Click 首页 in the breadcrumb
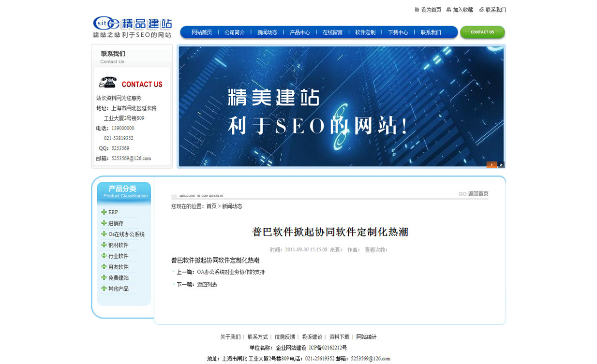Viewport: 597px width, 364px height. click(x=211, y=206)
